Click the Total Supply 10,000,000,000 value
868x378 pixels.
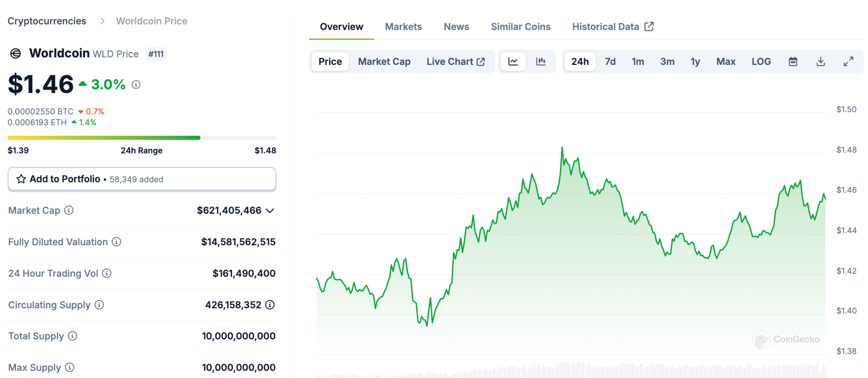coord(239,336)
